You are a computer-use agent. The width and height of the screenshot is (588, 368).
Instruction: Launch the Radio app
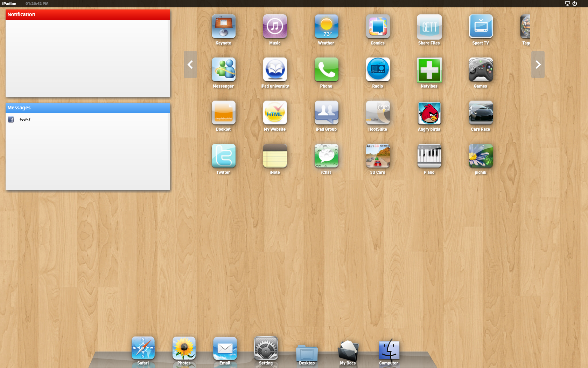tap(378, 70)
